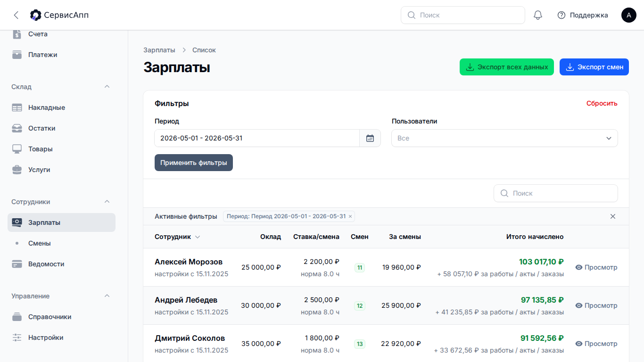
Task: Click the Платежи sidebar icon
Action: (17, 55)
